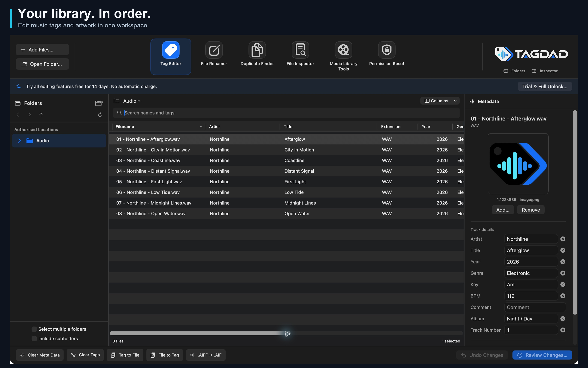Viewport: 588px width, 368px height.
Task: Open the Columns dropdown
Action: pyautogui.click(x=440, y=101)
